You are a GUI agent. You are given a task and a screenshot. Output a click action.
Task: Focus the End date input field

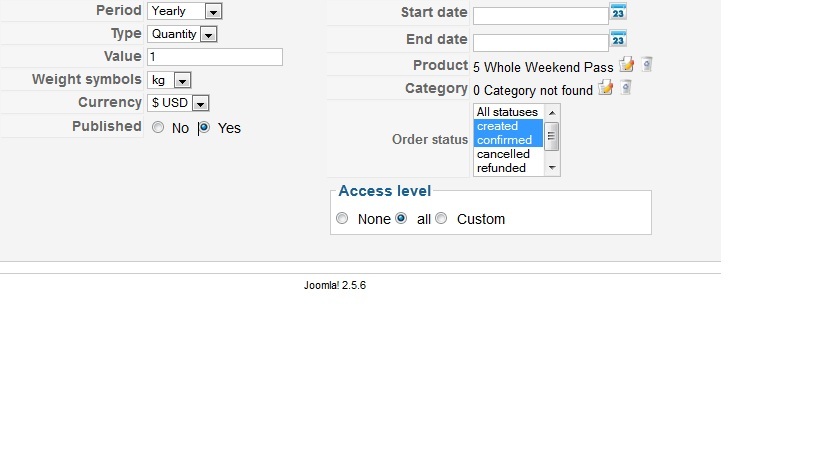[541, 43]
